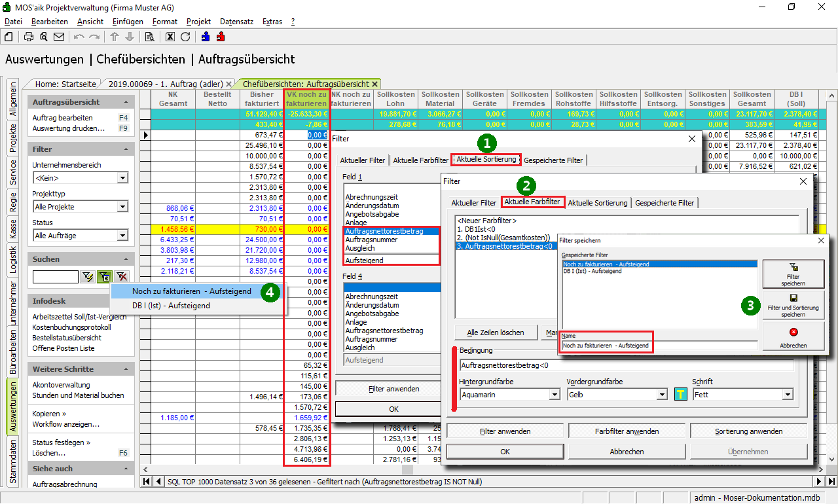
Task: Click the refresh arrow toolbar icon
Action: point(185,37)
